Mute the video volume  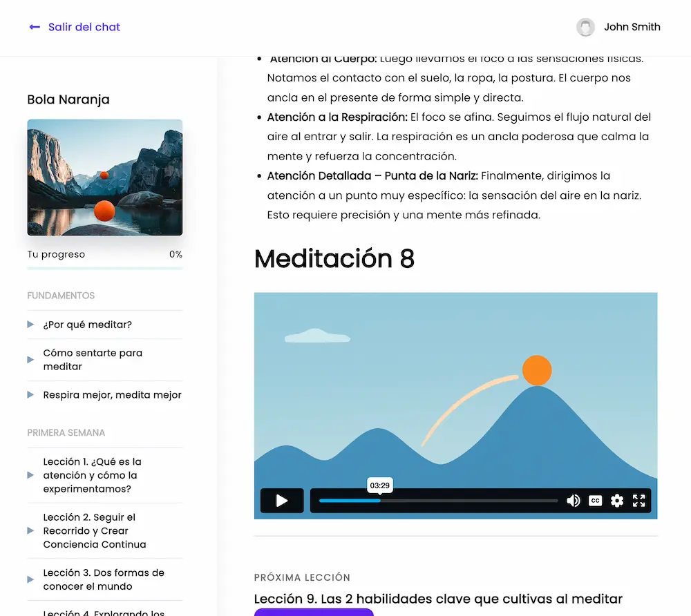tap(574, 500)
